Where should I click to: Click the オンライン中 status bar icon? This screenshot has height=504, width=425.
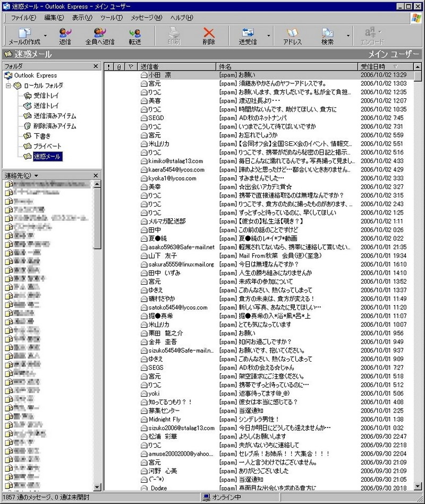tap(207, 498)
